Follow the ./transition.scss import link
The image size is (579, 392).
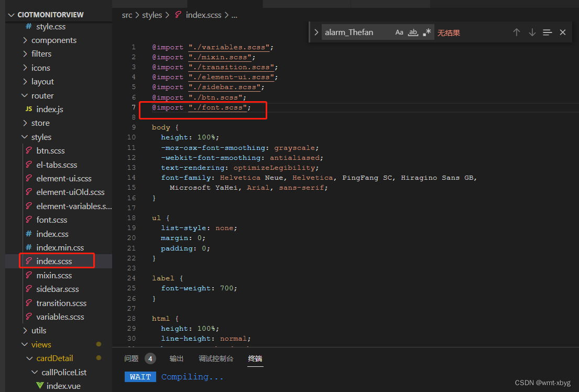point(231,67)
